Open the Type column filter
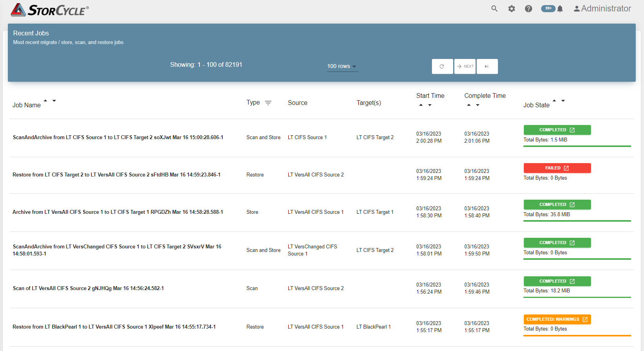This screenshot has height=351, width=644. click(x=268, y=103)
